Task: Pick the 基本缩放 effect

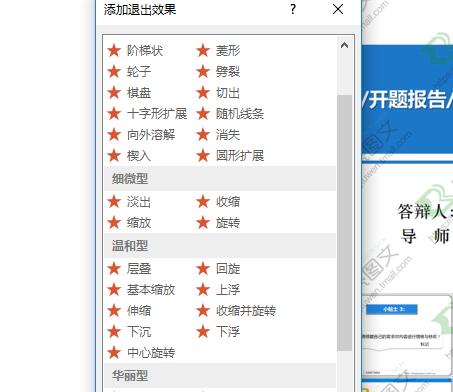Action: click(x=141, y=290)
